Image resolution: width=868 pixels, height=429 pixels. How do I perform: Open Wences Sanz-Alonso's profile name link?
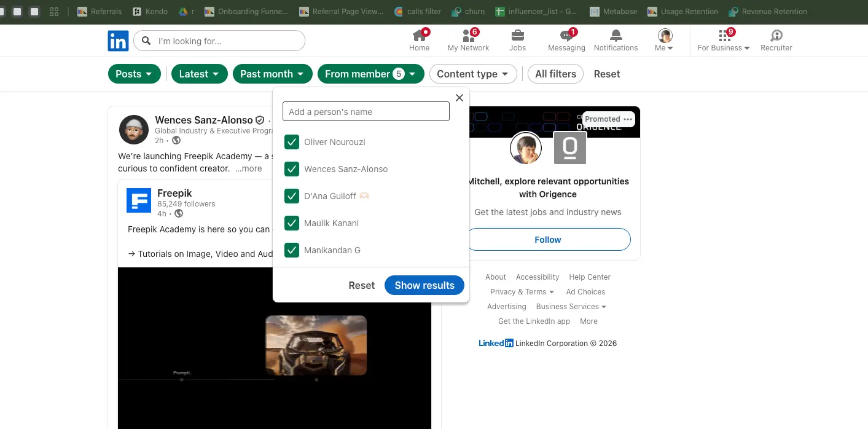click(x=204, y=120)
